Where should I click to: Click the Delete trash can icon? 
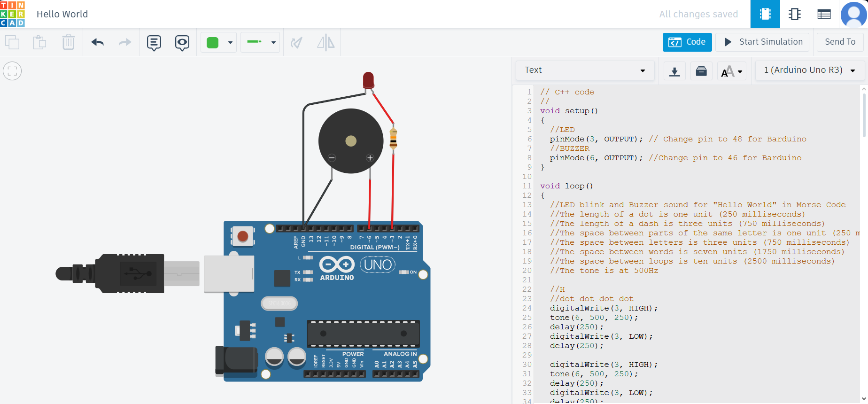[x=69, y=42]
